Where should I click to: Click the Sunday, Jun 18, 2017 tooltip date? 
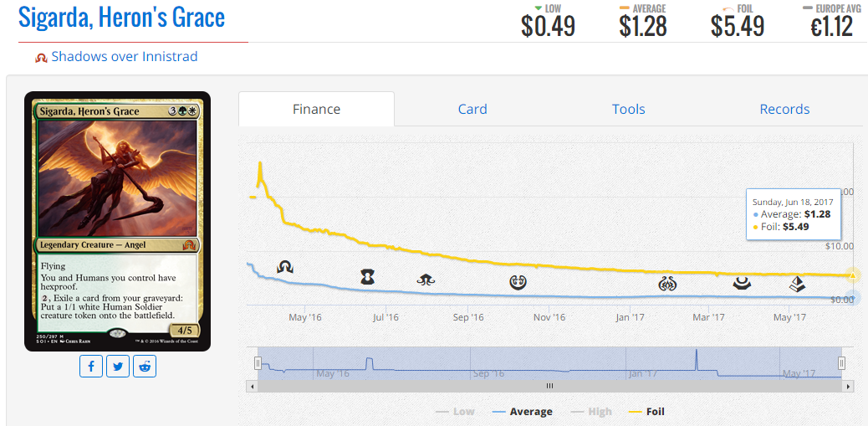[x=793, y=203]
